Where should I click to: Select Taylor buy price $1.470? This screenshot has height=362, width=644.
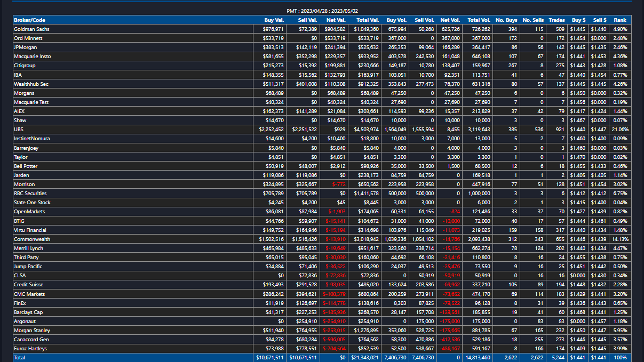(578, 157)
